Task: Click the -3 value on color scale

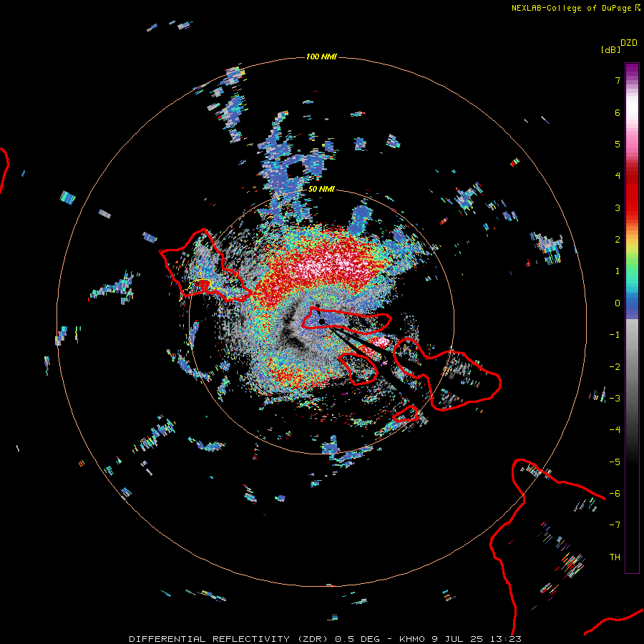Action: click(x=615, y=399)
